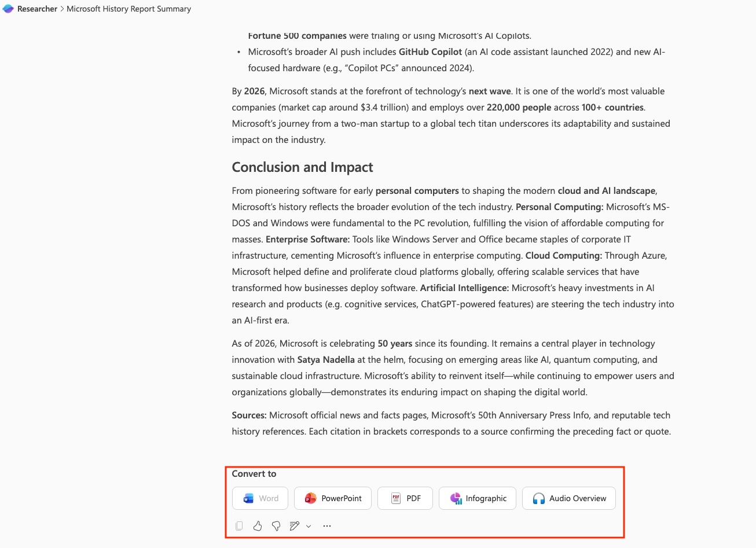756x548 pixels.
Task: Copy the response with the copy icon
Action: (x=239, y=526)
